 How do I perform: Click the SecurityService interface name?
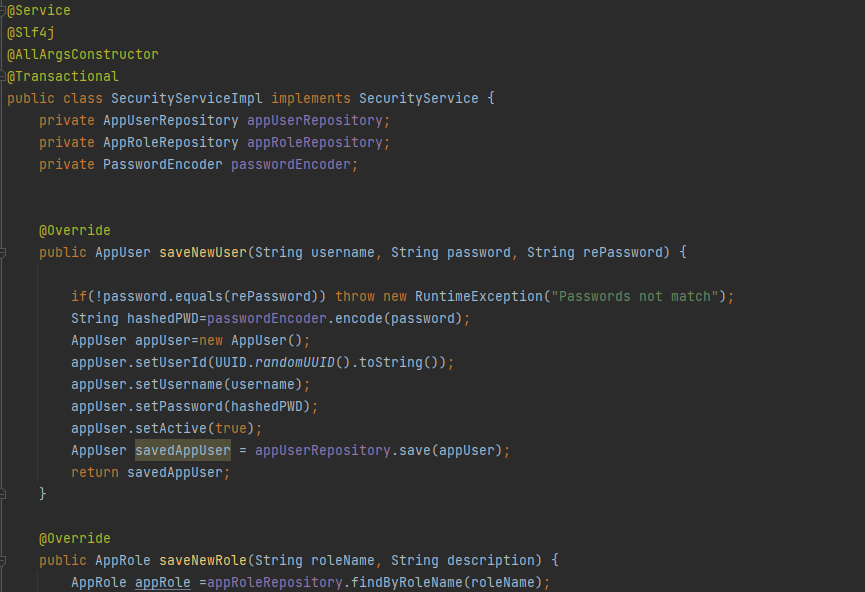coord(420,98)
